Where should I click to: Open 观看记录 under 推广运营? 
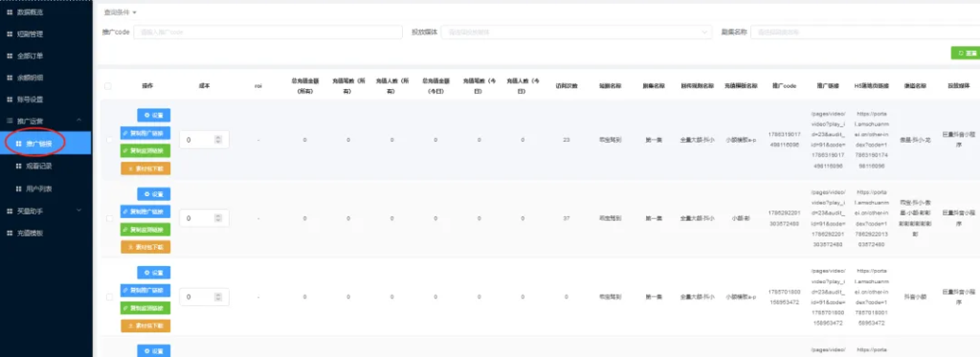38,166
